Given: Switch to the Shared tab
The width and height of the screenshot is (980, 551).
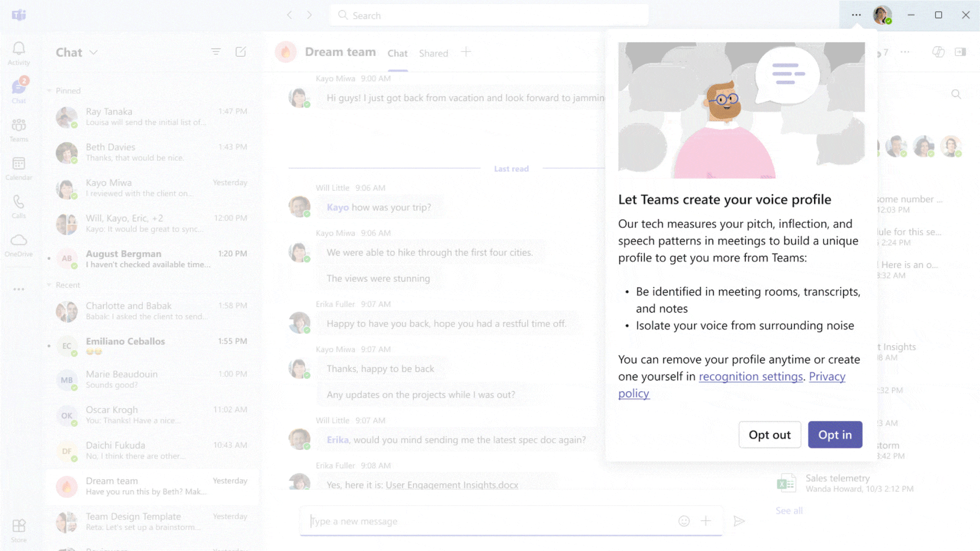Looking at the screenshot, I should coord(433,53).
